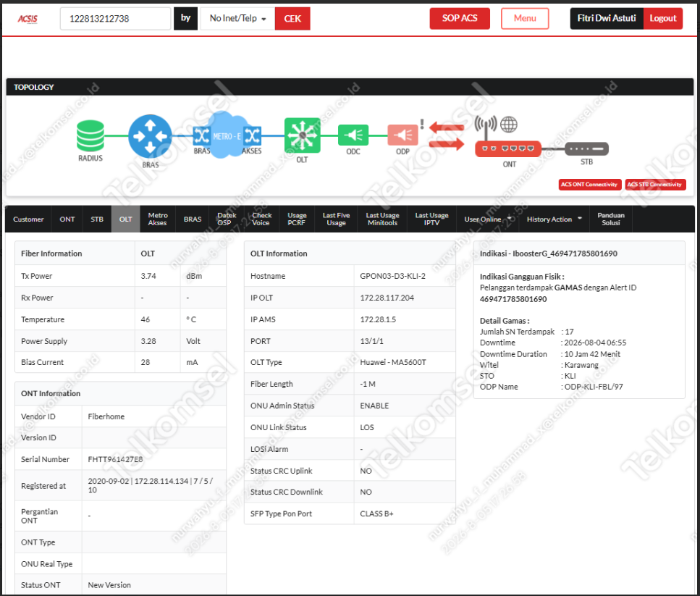Click the ONT wifi antenna icon
Screen dimensions: 700x596
click(x=486, y=127)
